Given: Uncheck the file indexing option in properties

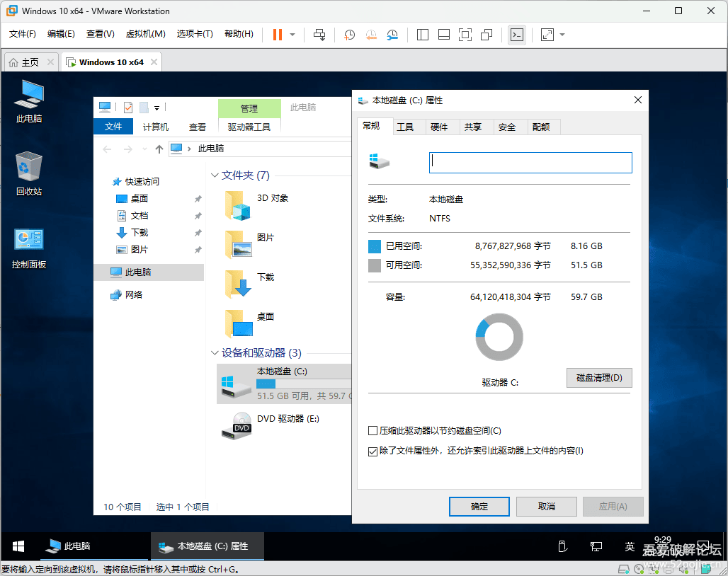Looking at the screenshot, I should coord(372,450).
